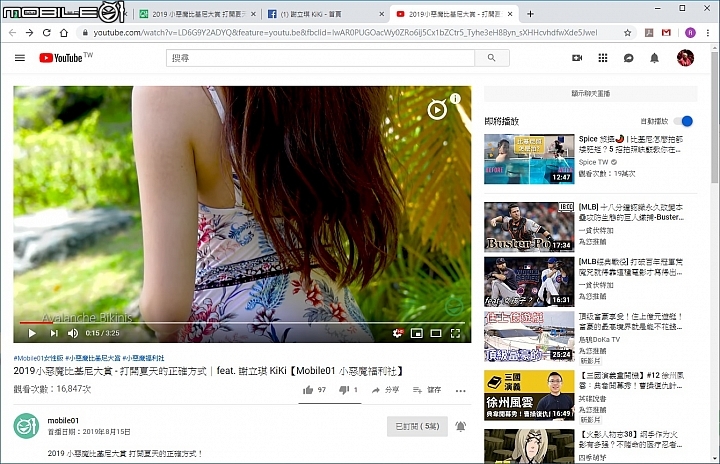Open the MLB World Series 16:31 video thumbnail
This screenshot has width=720, height=464.
tap(529, 282)
